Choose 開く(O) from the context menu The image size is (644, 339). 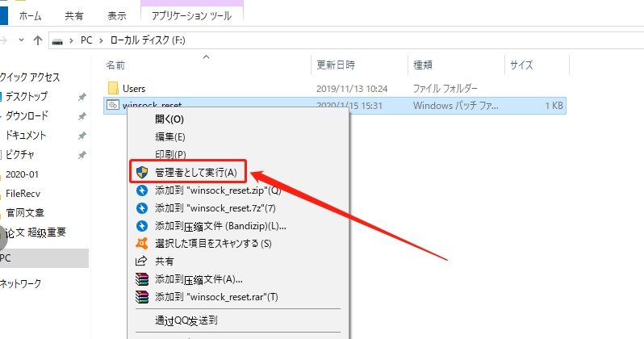[x=169, y=119]
